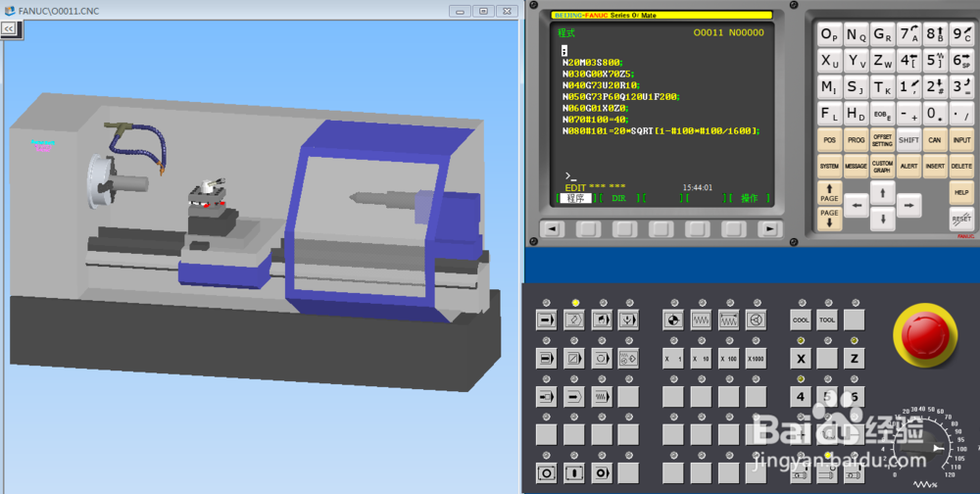Click the INSERT key
This screenshot has width=980, height=494.
click(935, 167)
